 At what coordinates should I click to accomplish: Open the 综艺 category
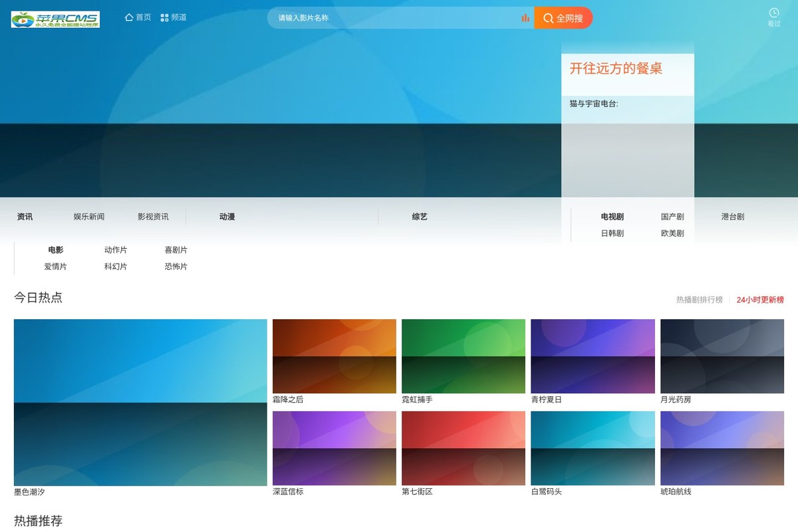pyautogui.click(x=420, y=217)
